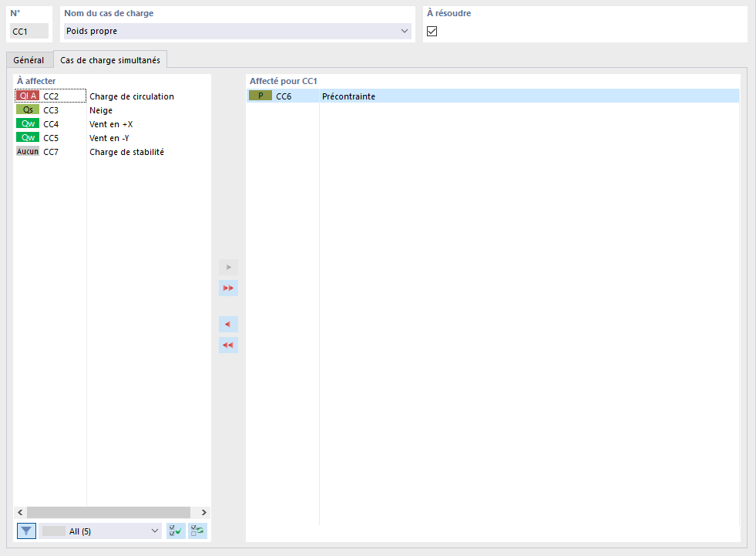The width and height of the screenshot is (756, 556).
Task: Click the Qw category badge for CC5
Action: [28, 137]
